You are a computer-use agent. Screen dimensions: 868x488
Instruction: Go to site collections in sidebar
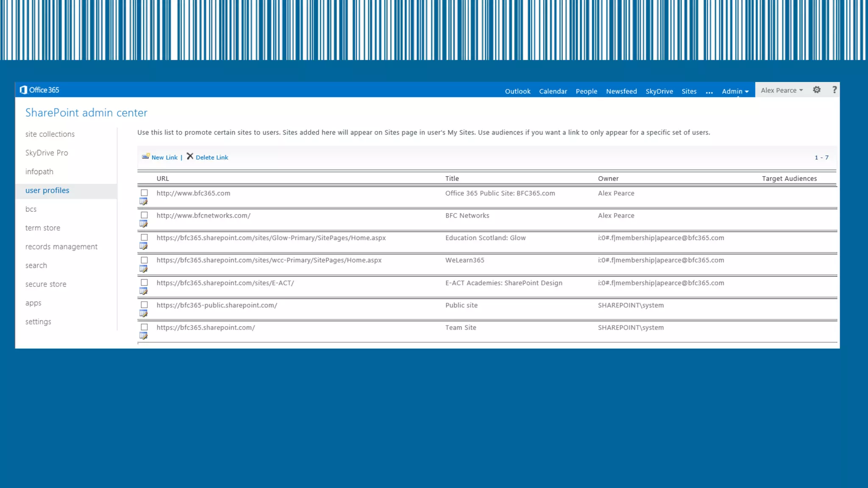pyautogui.click(x=50, y=134)
